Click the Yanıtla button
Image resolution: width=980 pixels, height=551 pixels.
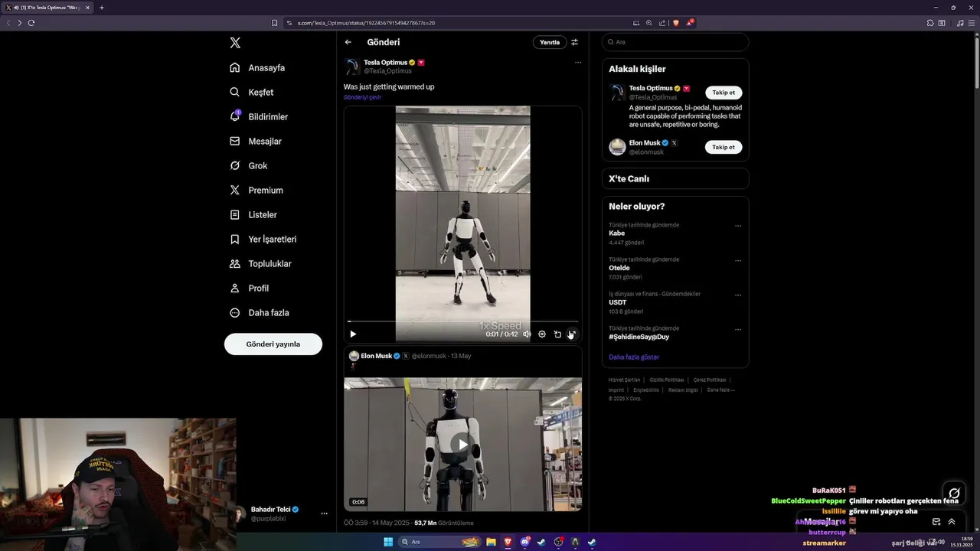pyautogui.click(x=550, y=42)
